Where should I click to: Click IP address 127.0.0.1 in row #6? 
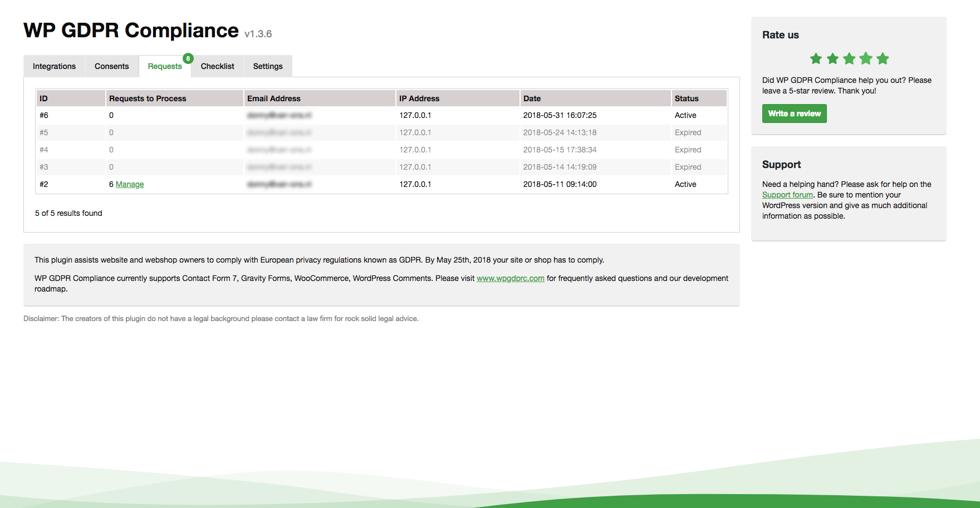[415, 115]
